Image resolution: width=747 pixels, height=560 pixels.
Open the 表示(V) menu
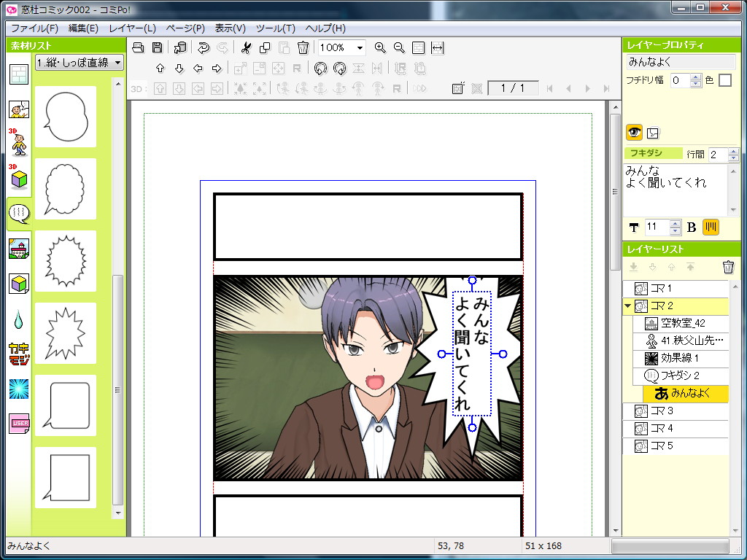pos(230,28)
